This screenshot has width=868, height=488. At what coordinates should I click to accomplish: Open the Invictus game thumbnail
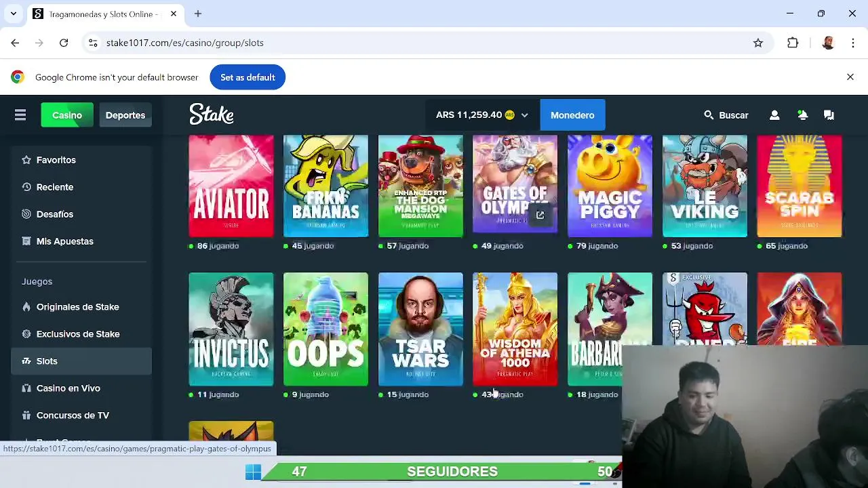[x=231, y=329]
